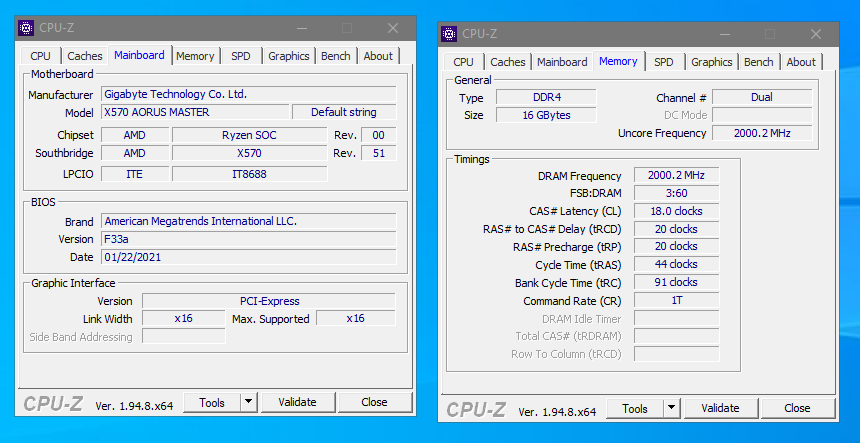The image size is (860, 443).
Task: Open Bench tab in the Mainboard window
Action: (336, 56)
